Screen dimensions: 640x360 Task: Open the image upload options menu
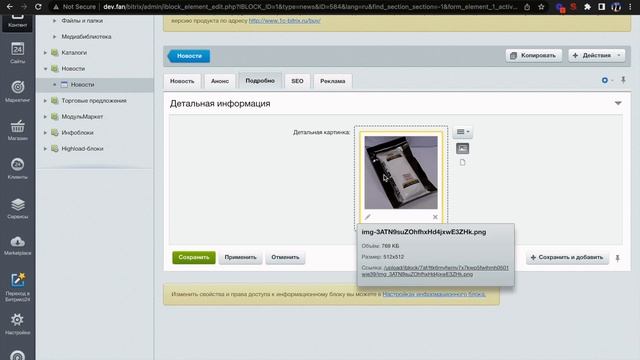pyautogui.click(x=462, y=132)
